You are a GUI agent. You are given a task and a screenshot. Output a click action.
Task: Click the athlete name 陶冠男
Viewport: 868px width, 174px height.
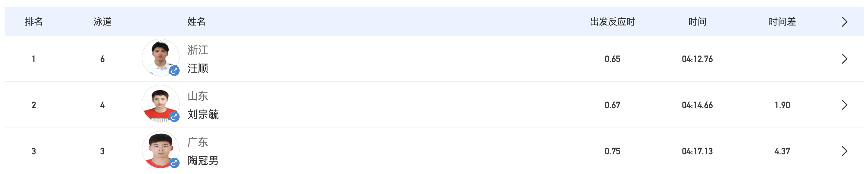point(203,161)
